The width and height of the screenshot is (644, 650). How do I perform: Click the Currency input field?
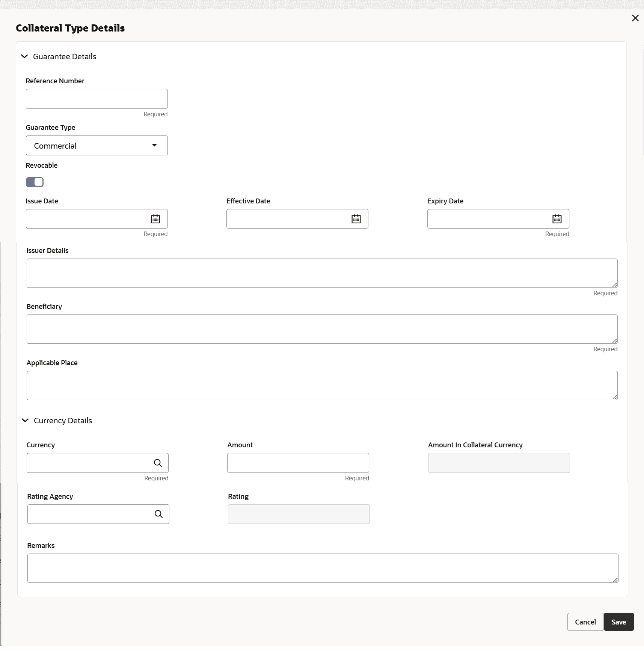click(x=89, y=463)
